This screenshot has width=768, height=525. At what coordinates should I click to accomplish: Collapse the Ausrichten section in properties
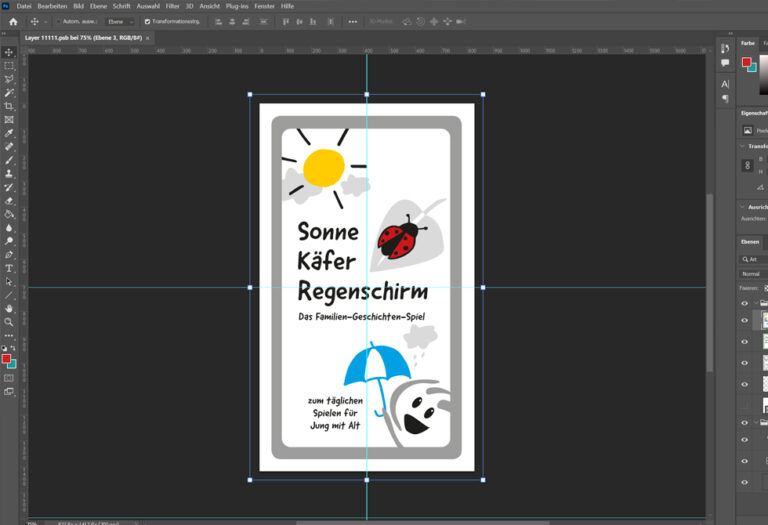point(743,207)
